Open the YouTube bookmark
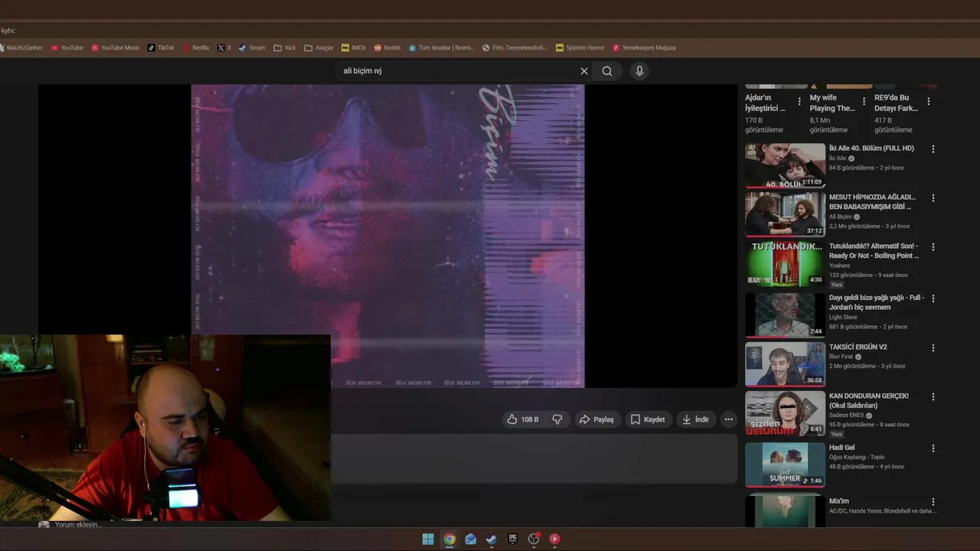The image size is (980, 551). click(67, 47)
